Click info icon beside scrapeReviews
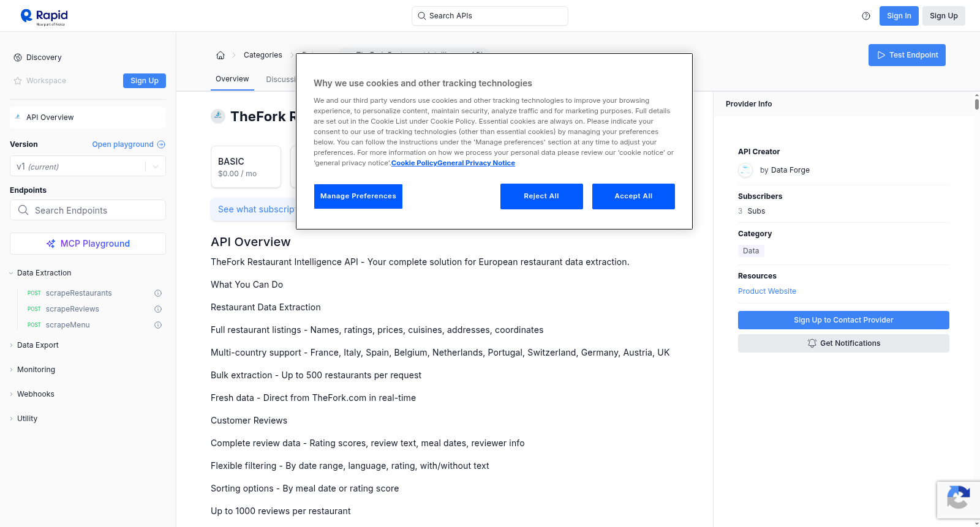Viewport: 980px width, 527px height. pos(158,309)
